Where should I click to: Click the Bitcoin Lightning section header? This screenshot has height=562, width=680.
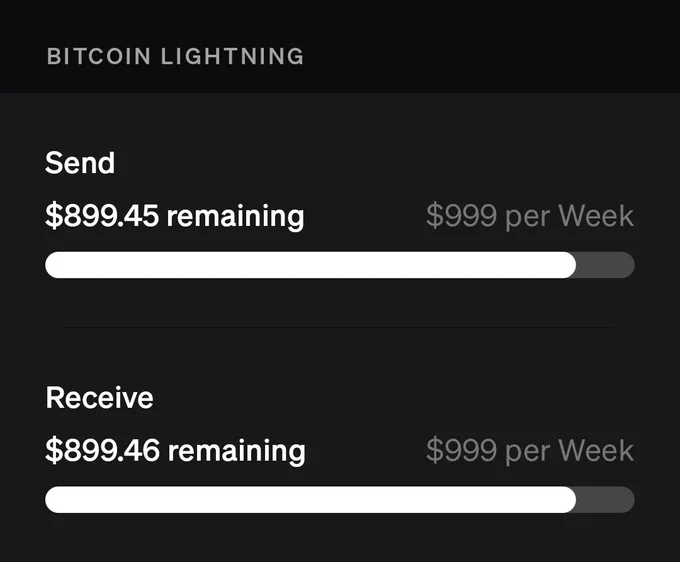pyautogui.click(x=175, y=56)
